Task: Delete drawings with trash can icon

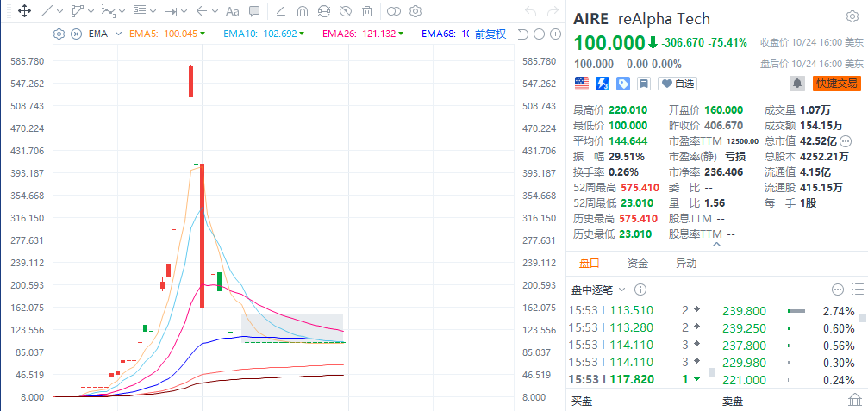Action: [x=367, y=10]
